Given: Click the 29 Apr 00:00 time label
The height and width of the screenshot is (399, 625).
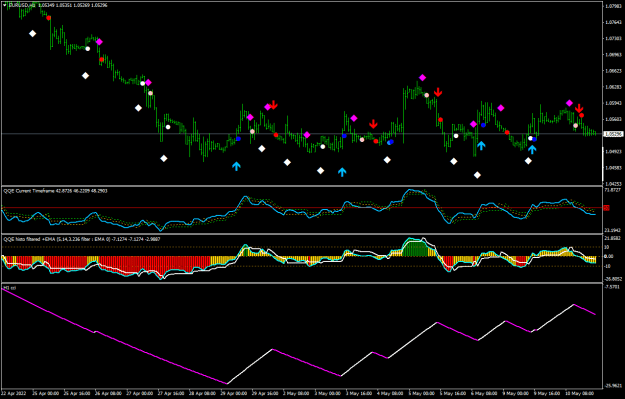Looking at the screenshot, I should coord(234,393).
